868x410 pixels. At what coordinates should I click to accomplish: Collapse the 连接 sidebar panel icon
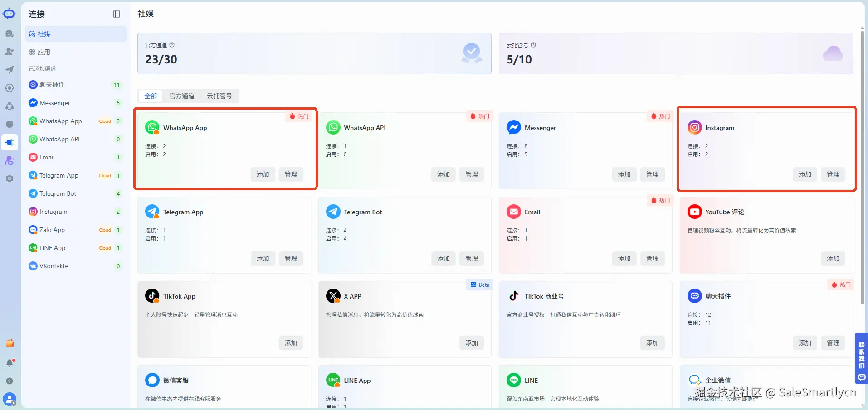click(x=117, y=14)
